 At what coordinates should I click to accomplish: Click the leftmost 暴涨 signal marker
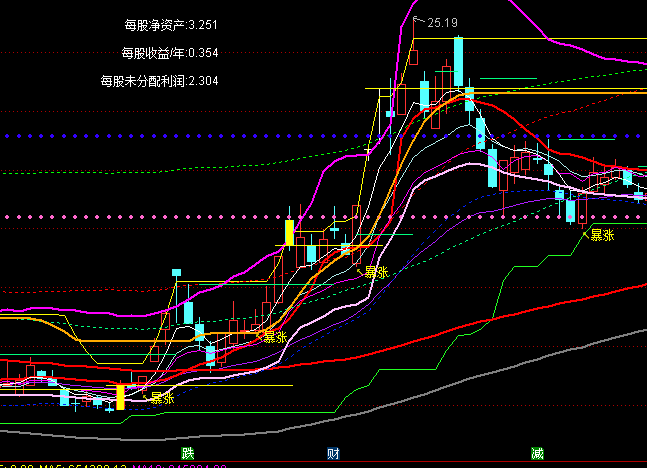(162, 397)
